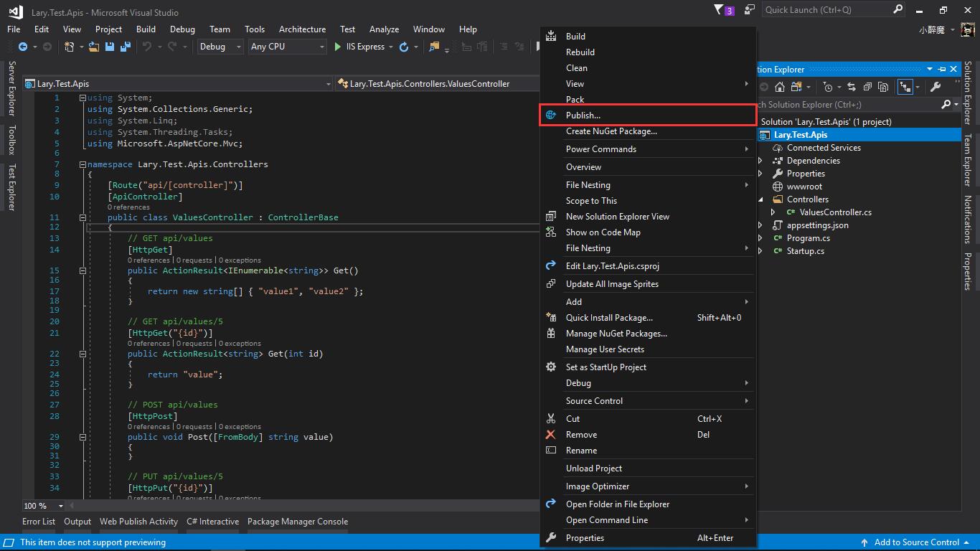
Task: Click the Send Feedback icon
Action: click(750, 9)
